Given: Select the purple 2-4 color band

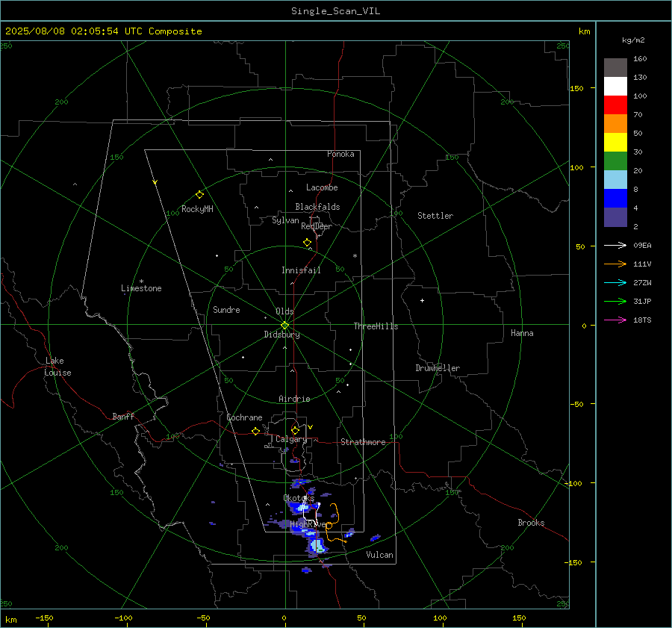Looking at the screenshot, I should (x=615, y=217).
